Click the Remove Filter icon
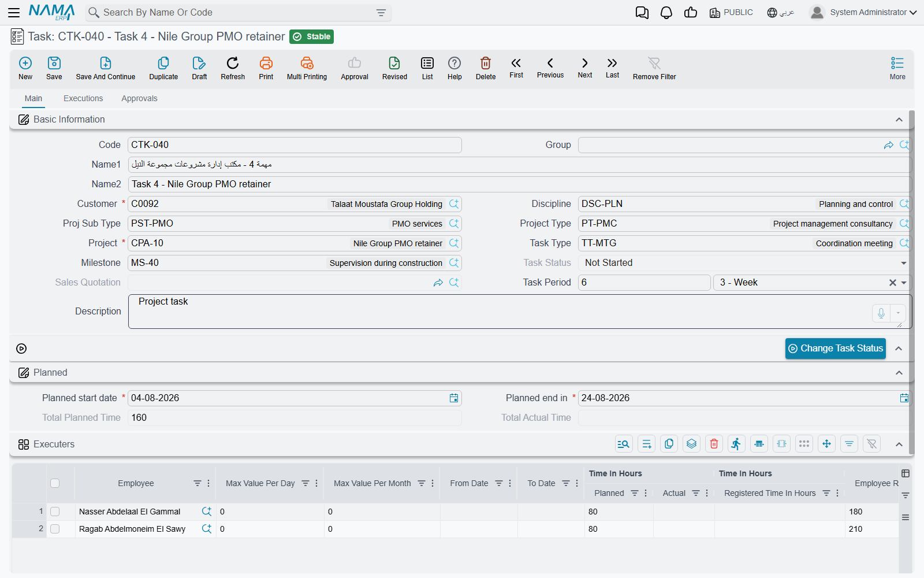Image resolution: width=924 pixels, height=578 pixels. coord(654,68)
